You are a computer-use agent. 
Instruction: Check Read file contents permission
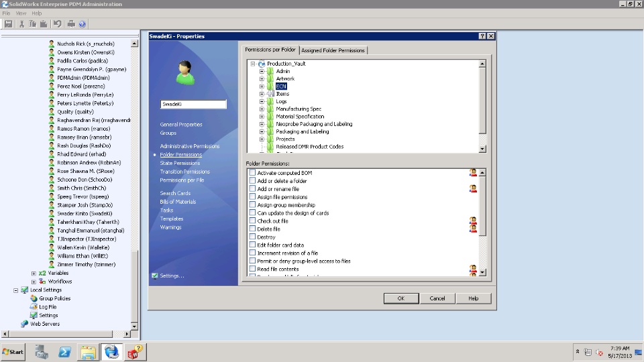pos(252,269)
